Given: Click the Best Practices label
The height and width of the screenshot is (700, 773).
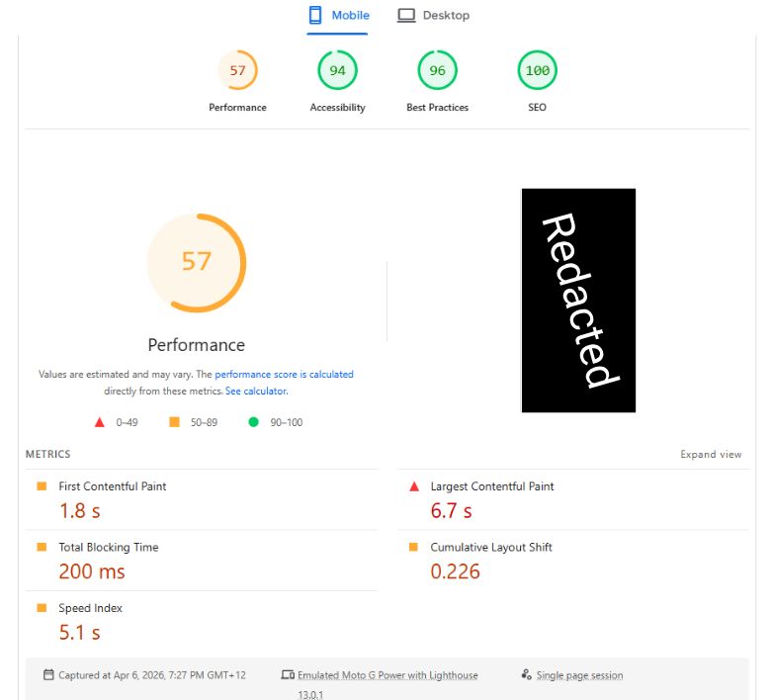Looking at the screenshot, I should [x=437, y=108].
